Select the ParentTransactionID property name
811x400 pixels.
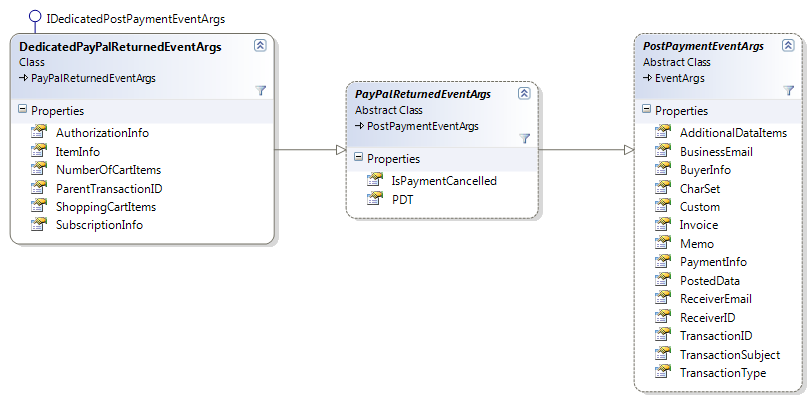pyautogui.click(x=109, y=189)
